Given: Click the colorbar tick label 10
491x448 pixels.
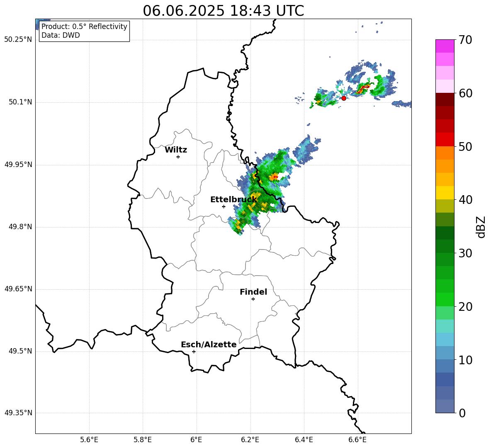Looking at the screenshot, I should [x=466, y=360].
